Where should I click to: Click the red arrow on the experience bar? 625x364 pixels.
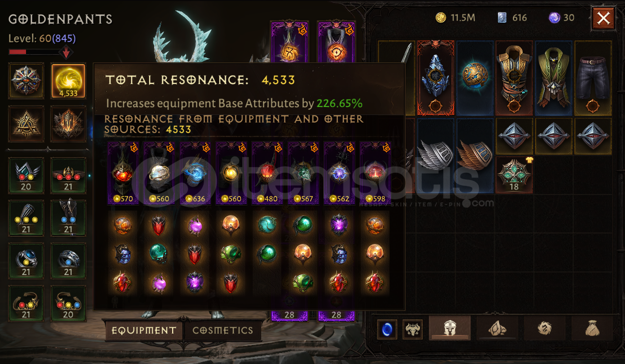[x=66, y=52]
